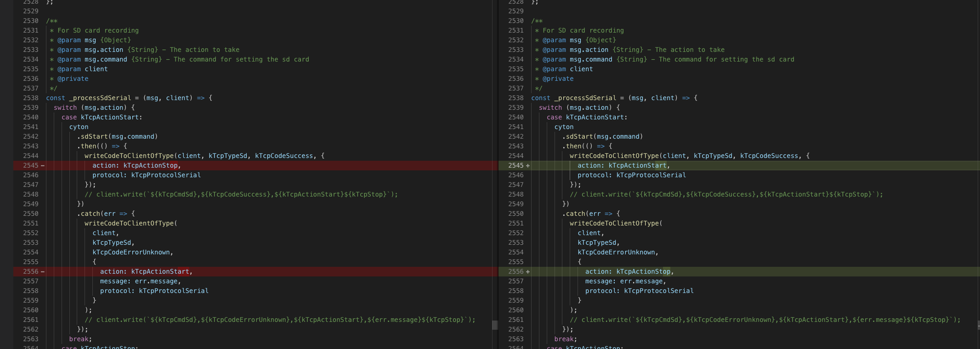Click '.catch(err => {' in the right pane
The image size is (980, 349).
tap(591, 214)
